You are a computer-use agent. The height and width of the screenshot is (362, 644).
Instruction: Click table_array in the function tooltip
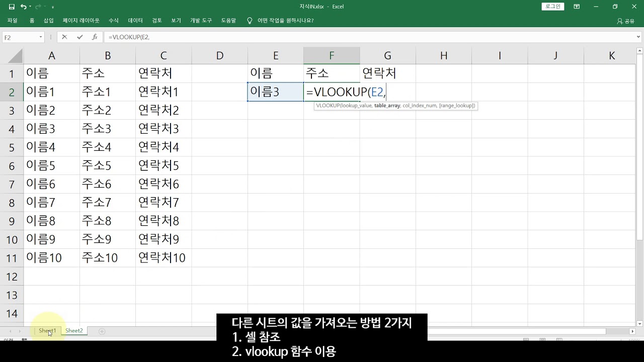pos(387,106)
